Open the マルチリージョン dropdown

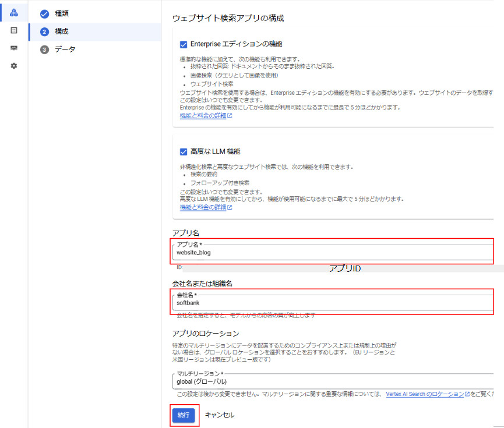click(x=332, y=381)
